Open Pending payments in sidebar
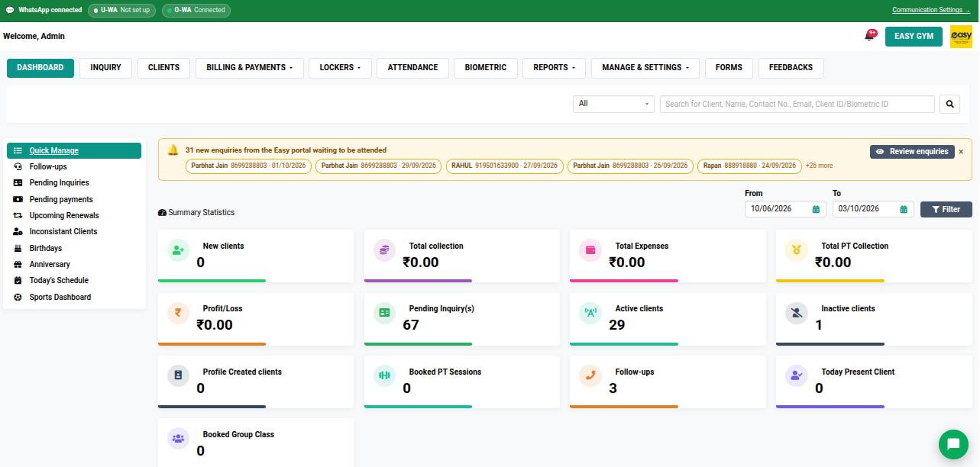 click(x=73, y=199)
